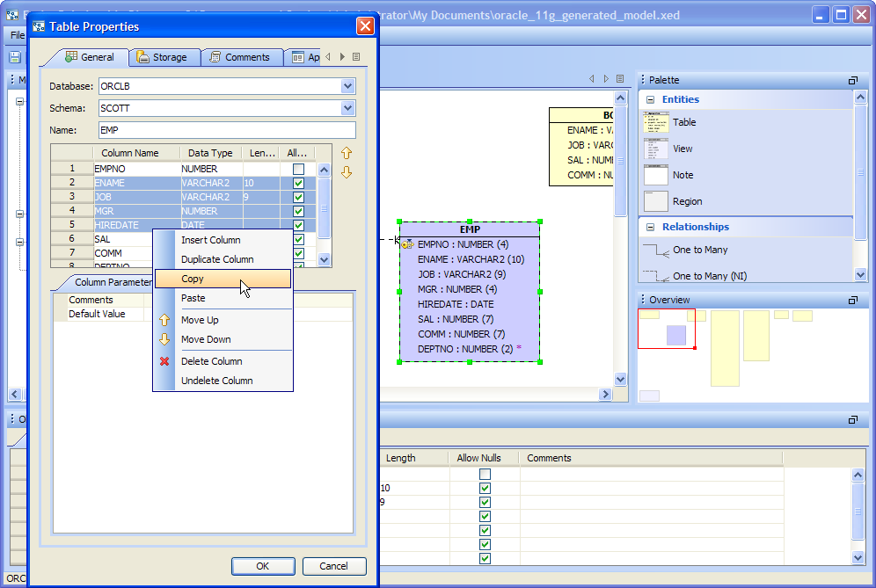The width and height of the screenshot is (876, 588).
Task: Open the File menu in the main window
Action: click(x=18, y=35)
